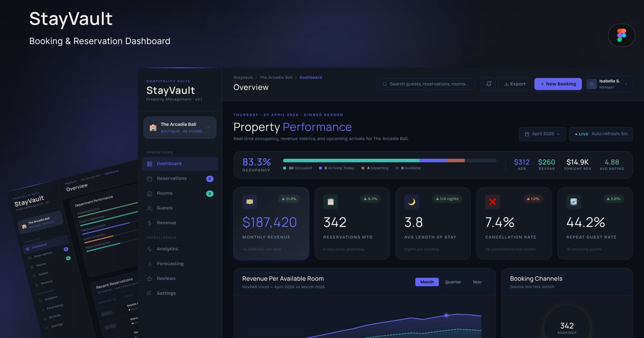Click the Reservations calendar icon in sidebar
The width and height of the screenshot is (644, 338).
coord(150,179)
